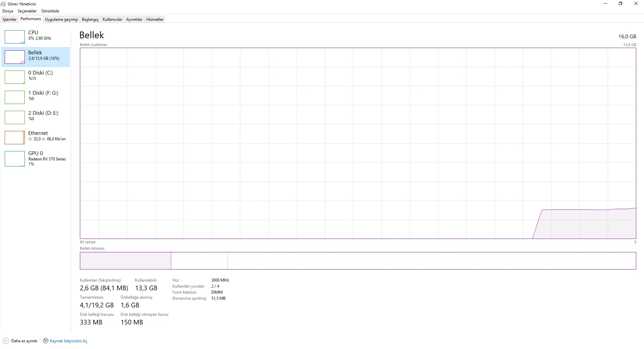Open the Ayrıntılar tab

coord(134,19)
